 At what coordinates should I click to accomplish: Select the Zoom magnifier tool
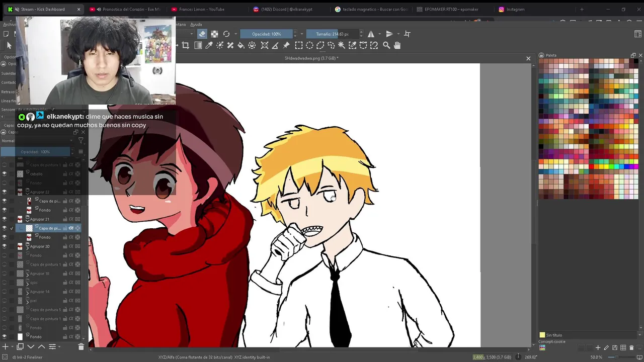coord(386,45)
